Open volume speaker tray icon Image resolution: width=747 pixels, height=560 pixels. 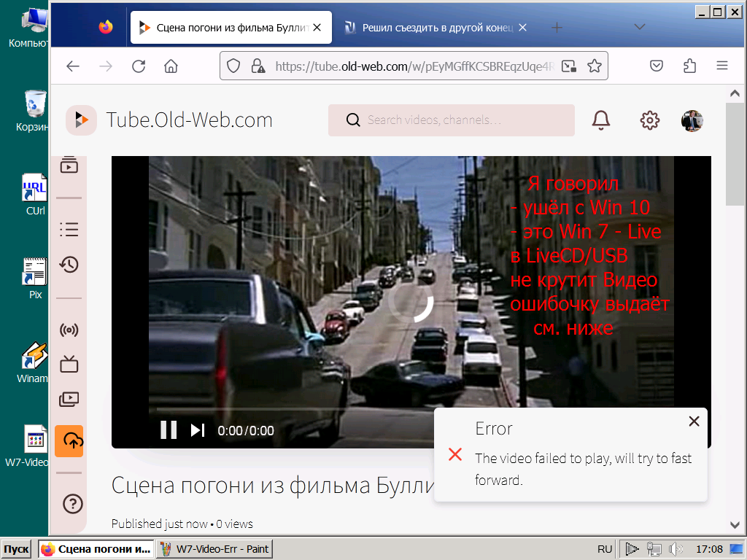click(675, 549)
